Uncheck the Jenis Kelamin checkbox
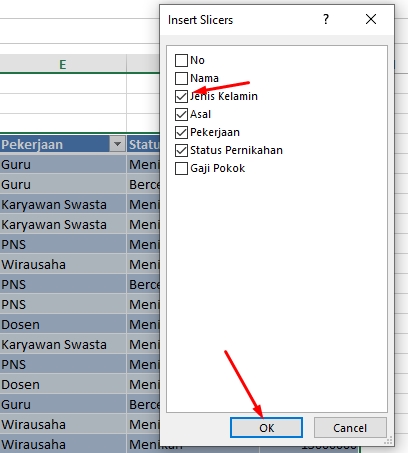 click(181, 97)
